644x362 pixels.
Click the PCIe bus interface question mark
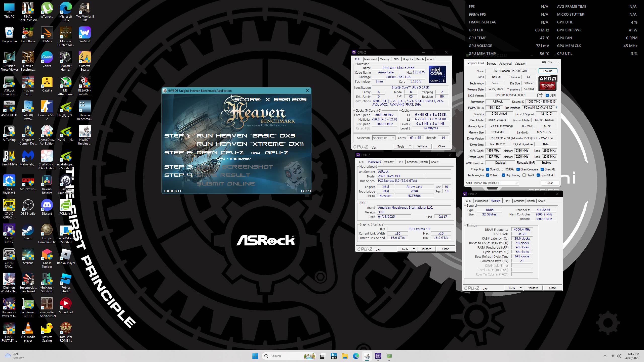(x=556, y=108)
